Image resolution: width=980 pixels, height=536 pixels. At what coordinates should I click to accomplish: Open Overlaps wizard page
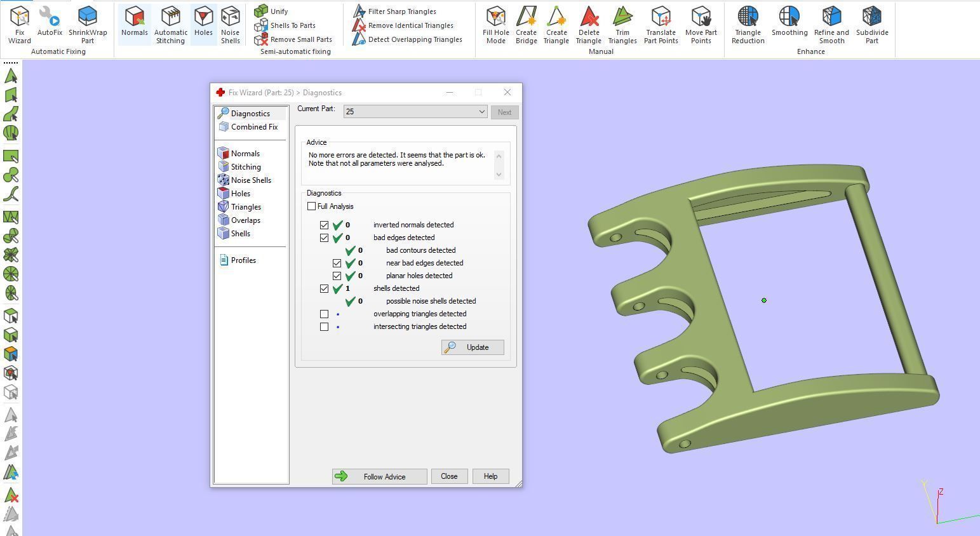[245, 220]
